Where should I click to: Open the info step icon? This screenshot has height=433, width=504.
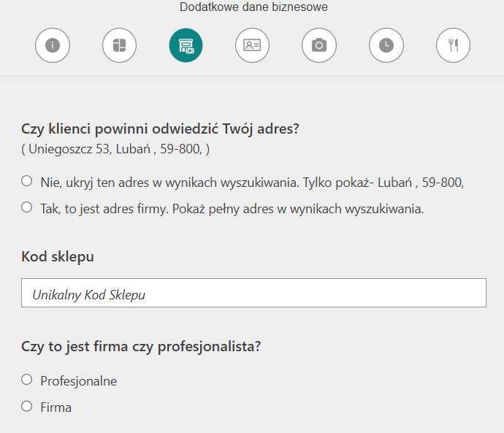[x=53, y=45]
